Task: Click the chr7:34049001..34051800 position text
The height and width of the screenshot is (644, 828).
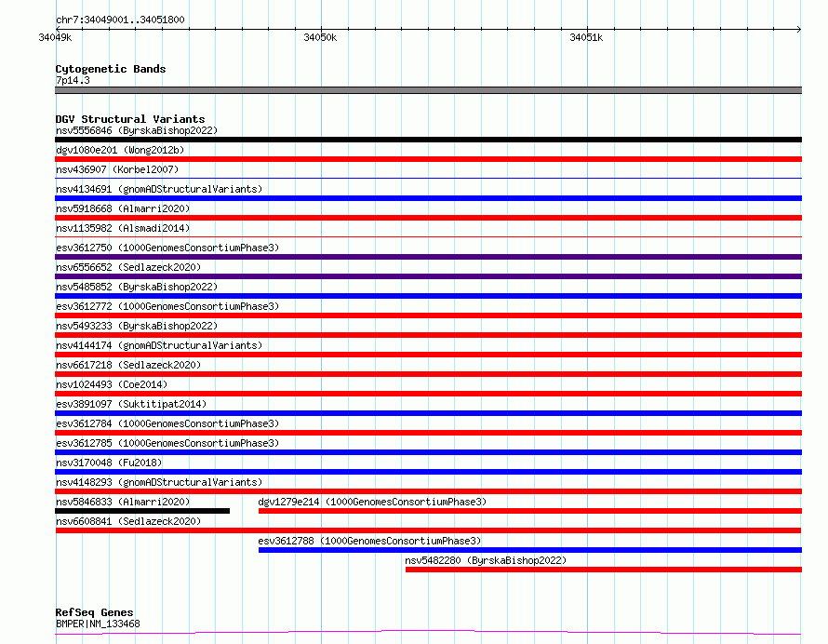Action: [120, 20]
